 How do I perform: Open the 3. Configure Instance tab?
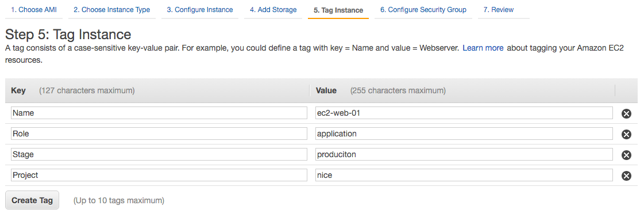pos(199,9)
